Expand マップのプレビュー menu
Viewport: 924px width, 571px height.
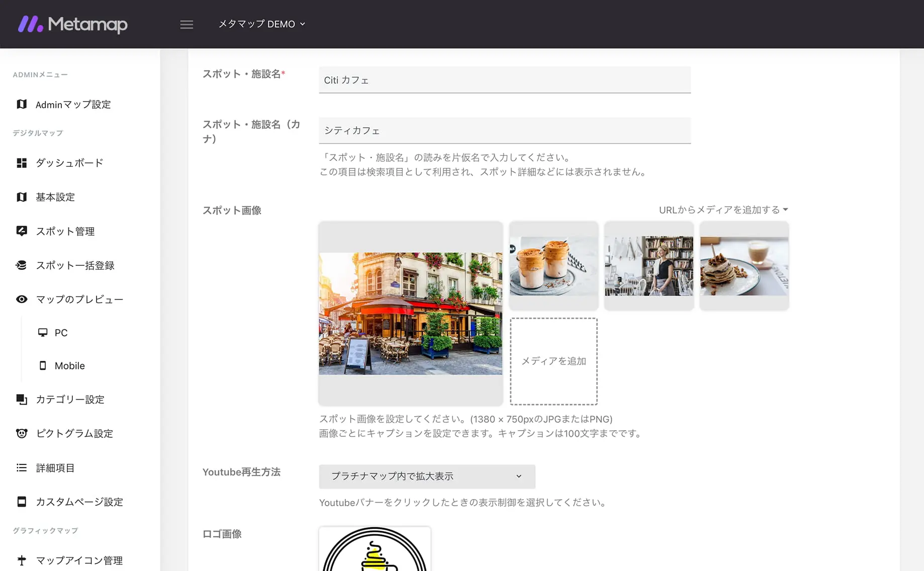pyautogui.click(x=79, y=300)
